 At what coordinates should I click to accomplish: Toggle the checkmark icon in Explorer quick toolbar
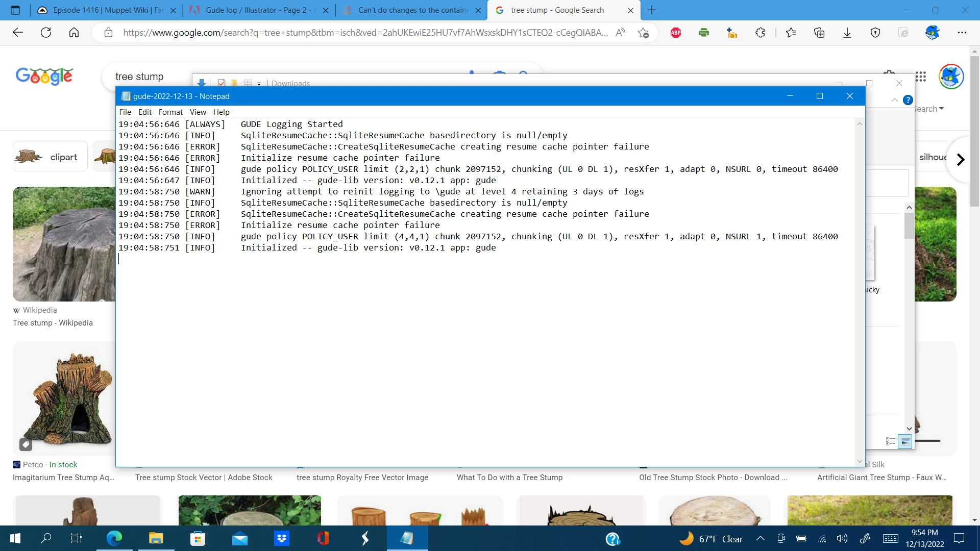(221, 83)
